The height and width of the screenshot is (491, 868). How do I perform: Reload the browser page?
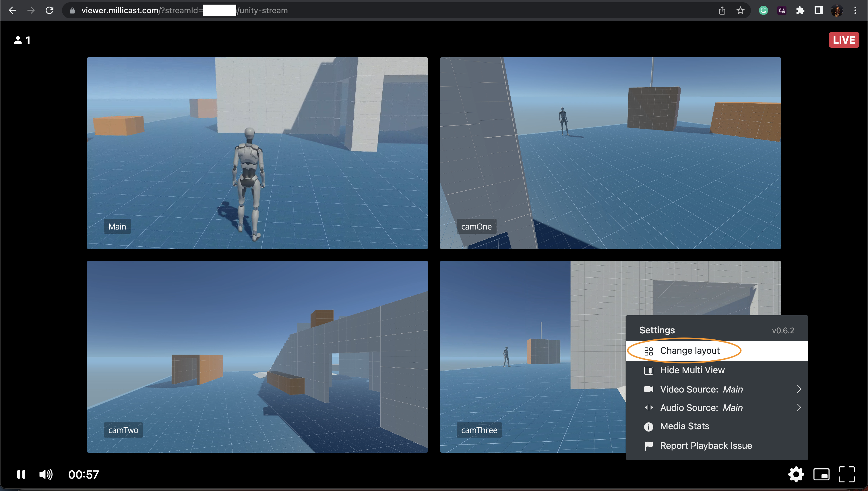coord(50,10)
